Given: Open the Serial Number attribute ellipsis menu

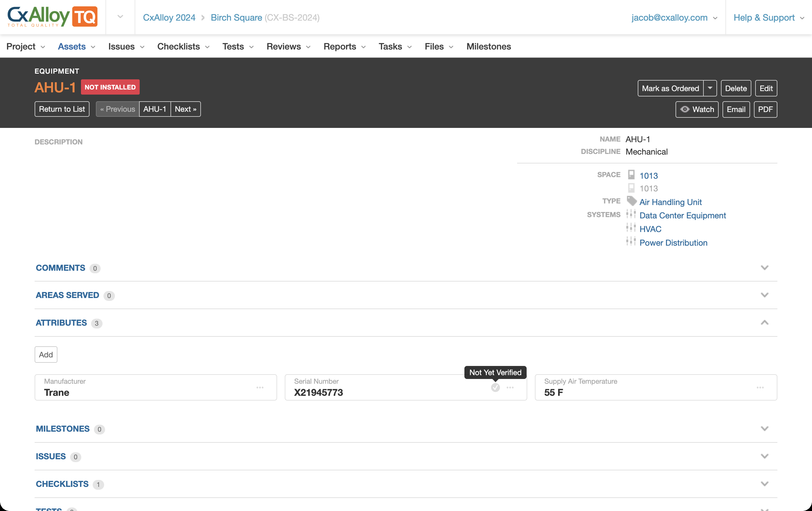Looking at the screenshot, I should tap(510, 388).
